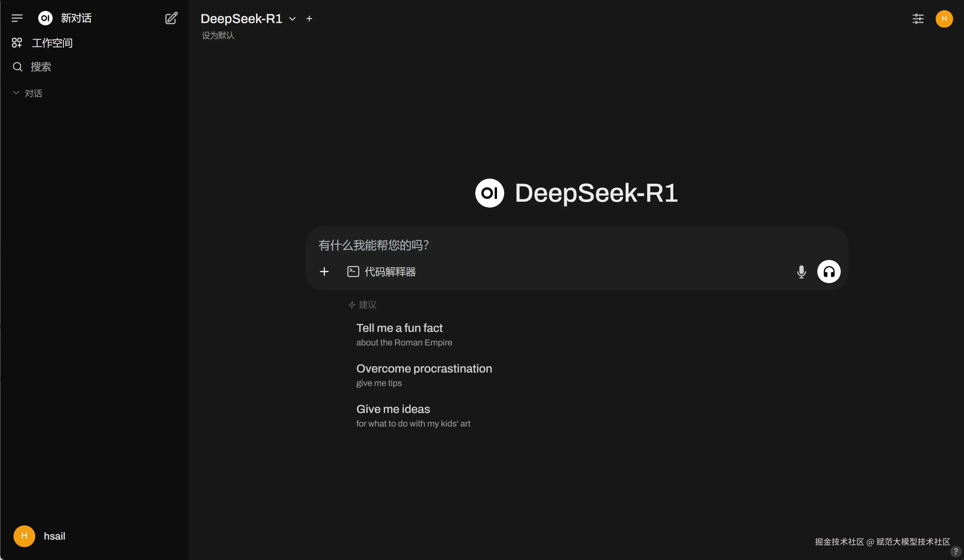Click the message input field placeholder

coord(536,245)
